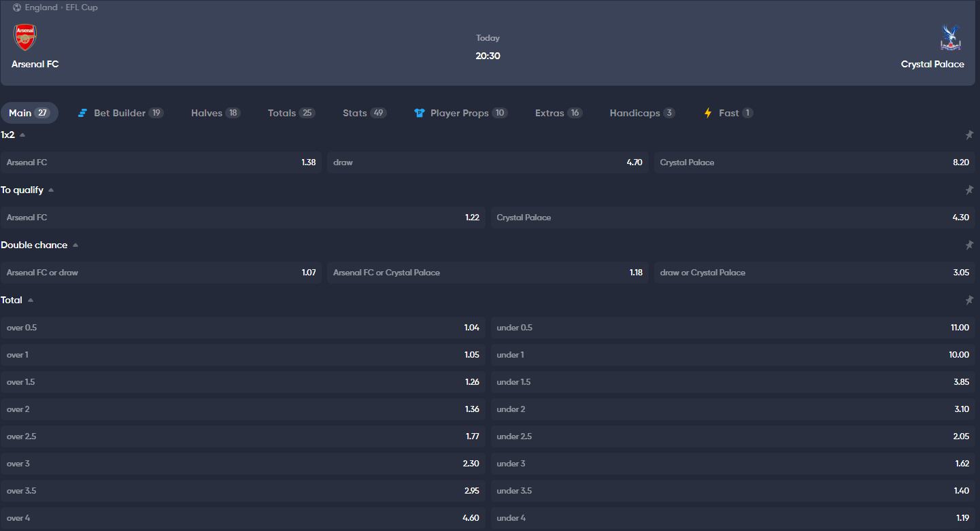This screenshot has height=531, width=980.
Task: Choose over 4 at 4.60
Action: click(243, 518)
